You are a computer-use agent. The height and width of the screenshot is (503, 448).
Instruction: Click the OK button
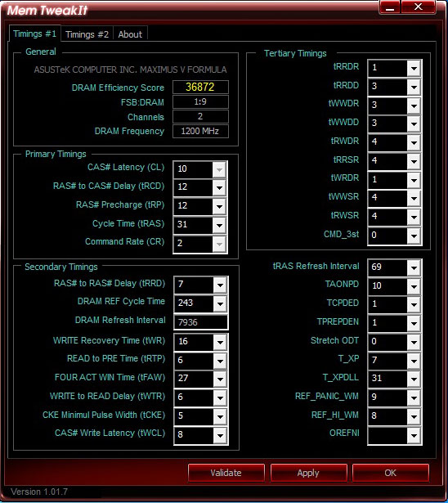point(390,473)
